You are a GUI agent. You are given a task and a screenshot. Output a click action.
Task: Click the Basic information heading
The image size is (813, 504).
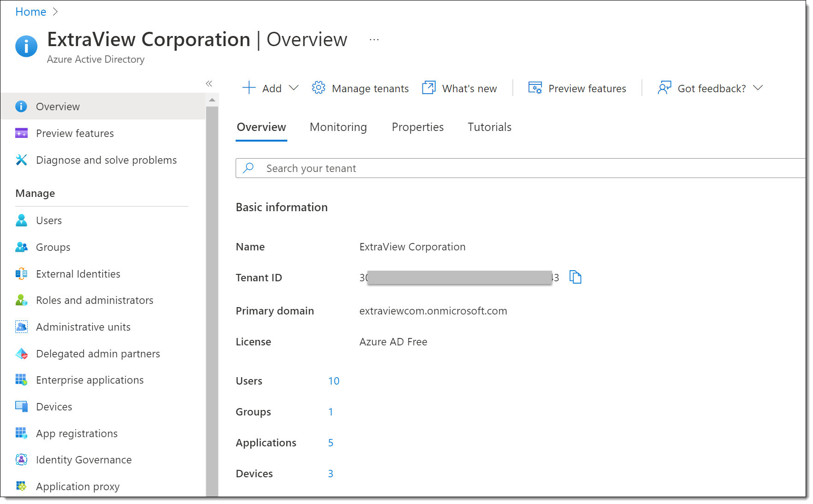(x=282, y=208)
